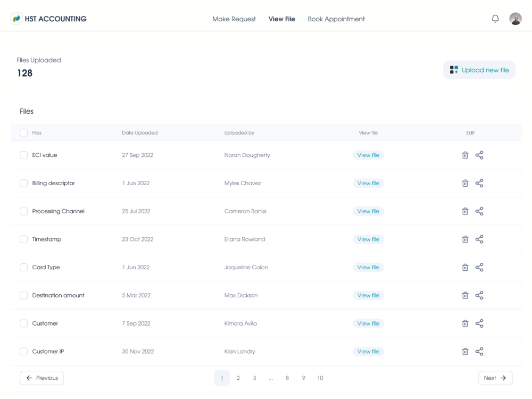Delete the ECI value file
The height and width of the screenshot is (399, 532).
465,155
